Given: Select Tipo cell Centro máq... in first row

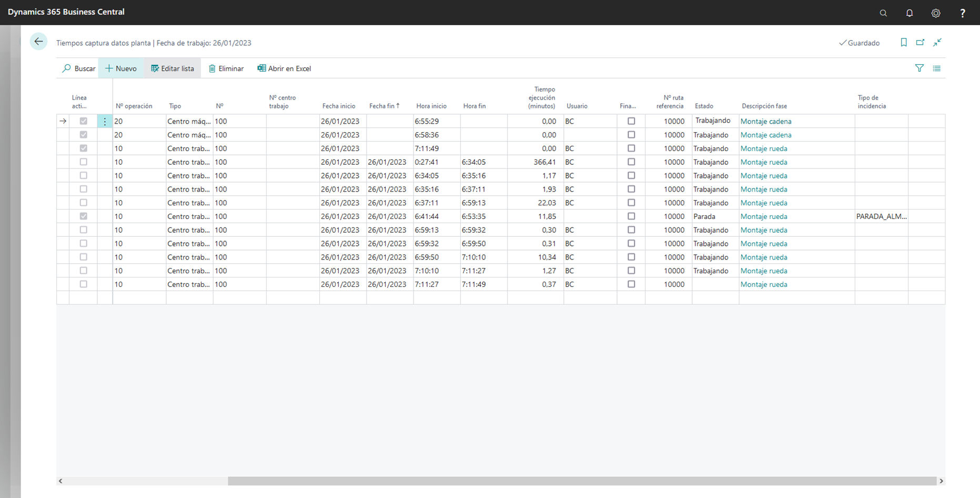Looking at the screenshot, I should click(189, 122).
